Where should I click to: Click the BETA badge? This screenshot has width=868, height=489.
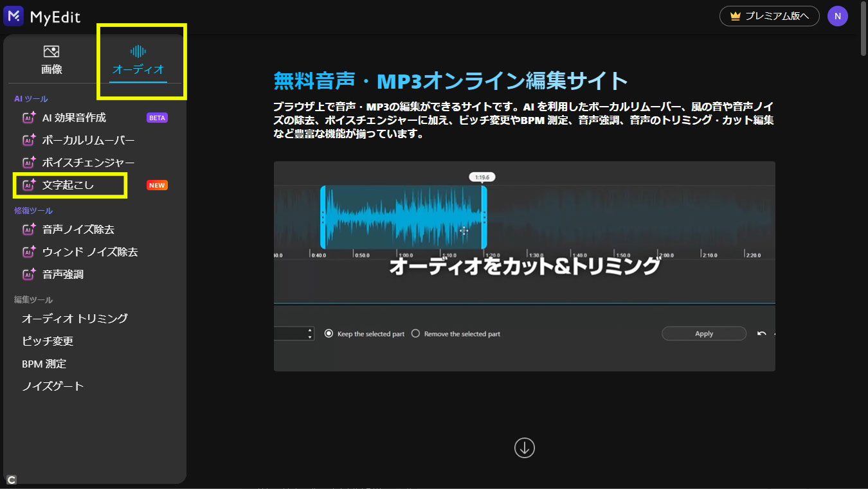(x=157, y=118)
